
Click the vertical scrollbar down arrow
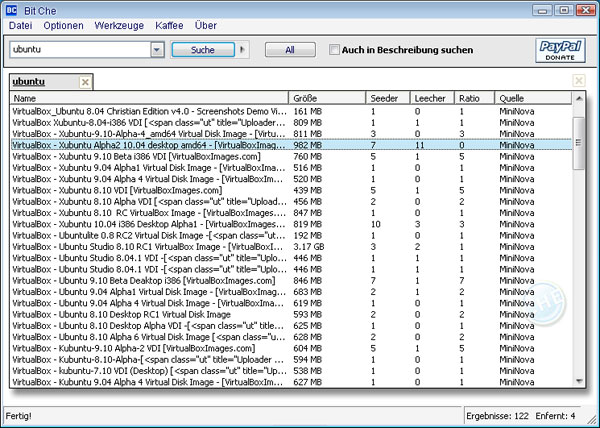[x=579, y=382]
